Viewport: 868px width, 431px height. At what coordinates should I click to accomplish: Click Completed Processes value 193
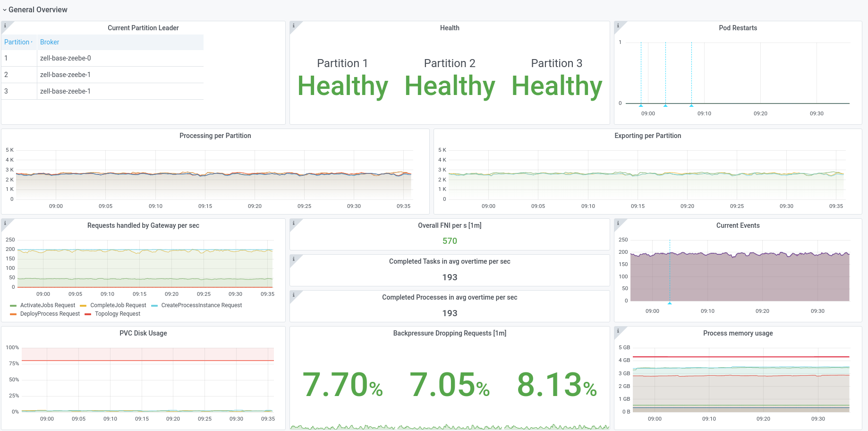coord(450,313)
